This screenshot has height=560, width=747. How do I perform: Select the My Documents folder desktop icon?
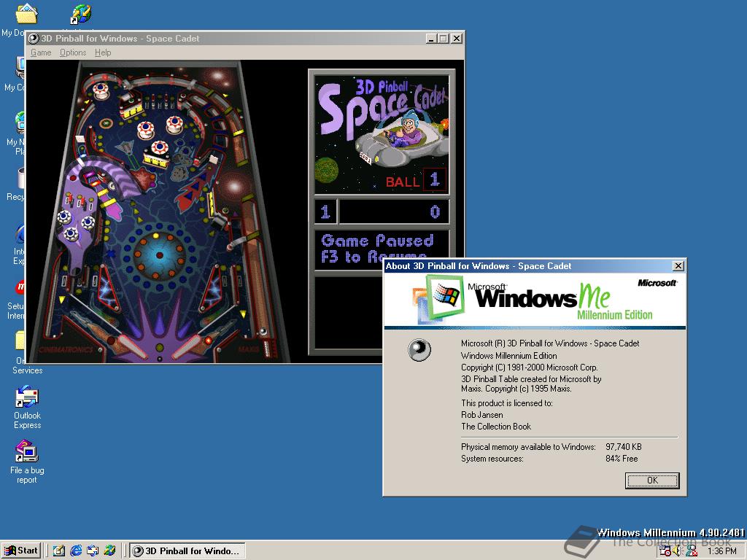coord(26,15)
